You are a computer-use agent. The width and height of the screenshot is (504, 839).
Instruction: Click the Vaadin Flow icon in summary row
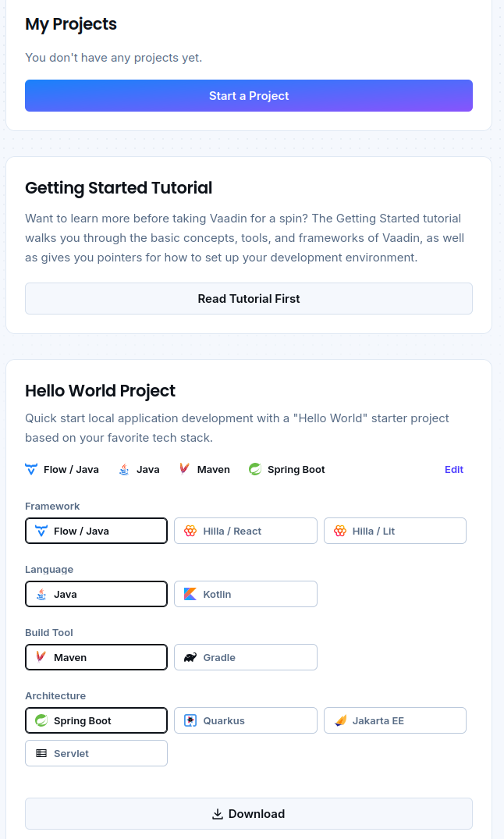[x=31, y=469]
